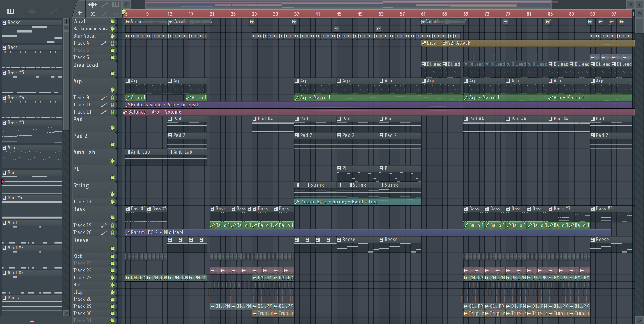
Task: Mute the Background vocal track
Action: (112, 29)
